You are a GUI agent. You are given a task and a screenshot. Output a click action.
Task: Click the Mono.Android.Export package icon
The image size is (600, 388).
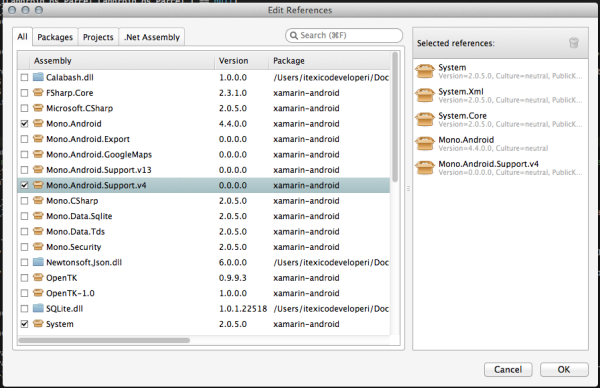click(x=38, y=139)
